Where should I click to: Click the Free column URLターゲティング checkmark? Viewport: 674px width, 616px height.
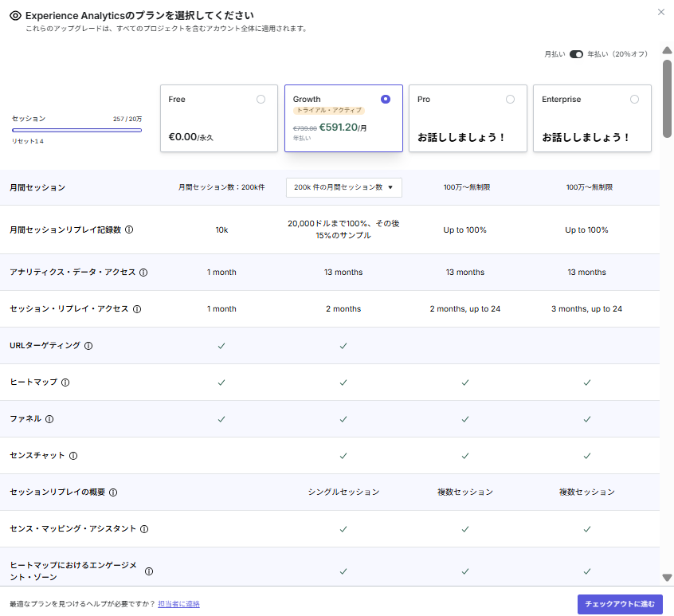[221, 346]
